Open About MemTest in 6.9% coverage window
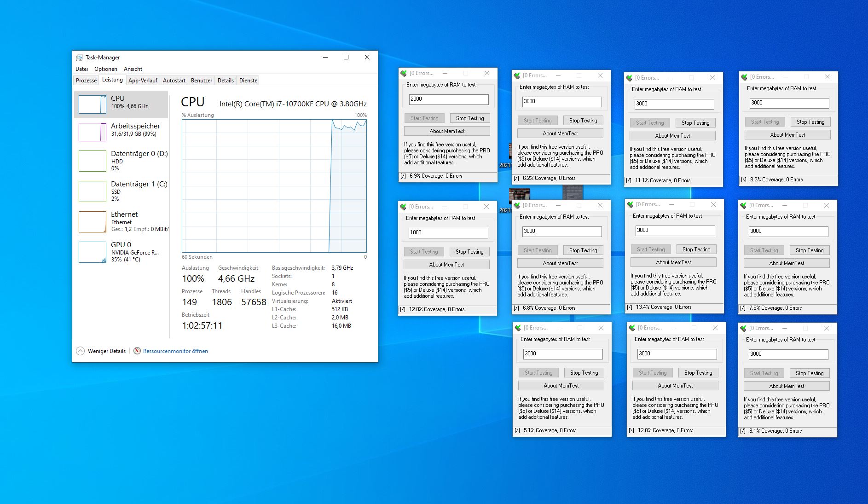Screen dimensions: 868x504 [x=447, y=131]
